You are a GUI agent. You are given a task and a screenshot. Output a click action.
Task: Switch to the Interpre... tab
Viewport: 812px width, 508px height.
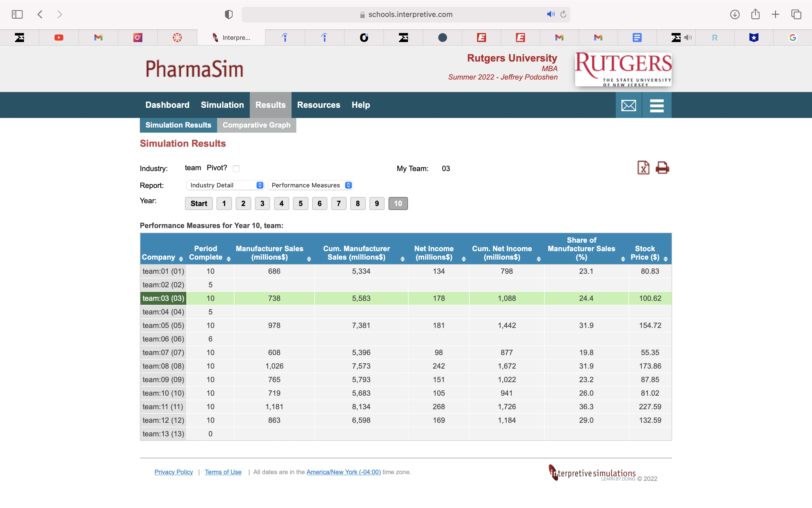click(231, 38)
